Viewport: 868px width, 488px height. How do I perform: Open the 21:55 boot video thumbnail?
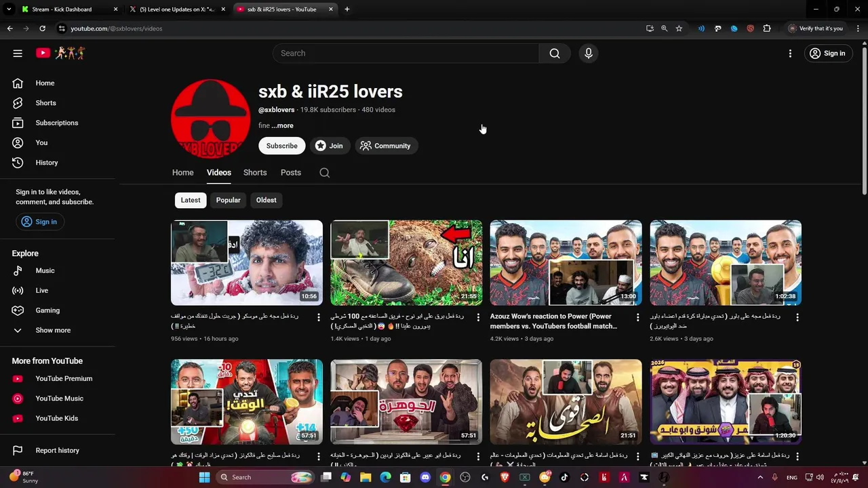click(406, 262)
